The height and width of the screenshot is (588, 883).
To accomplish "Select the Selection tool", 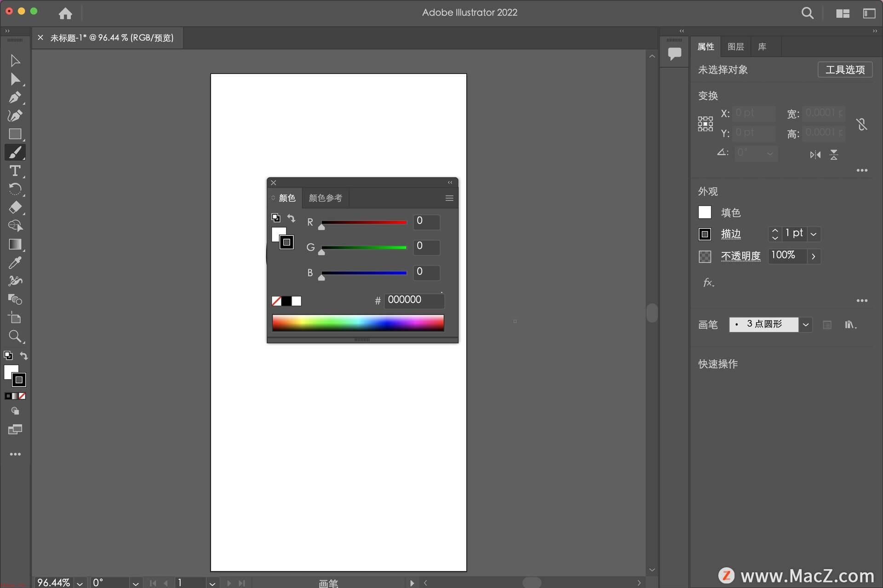I will (x=14, y=60).
